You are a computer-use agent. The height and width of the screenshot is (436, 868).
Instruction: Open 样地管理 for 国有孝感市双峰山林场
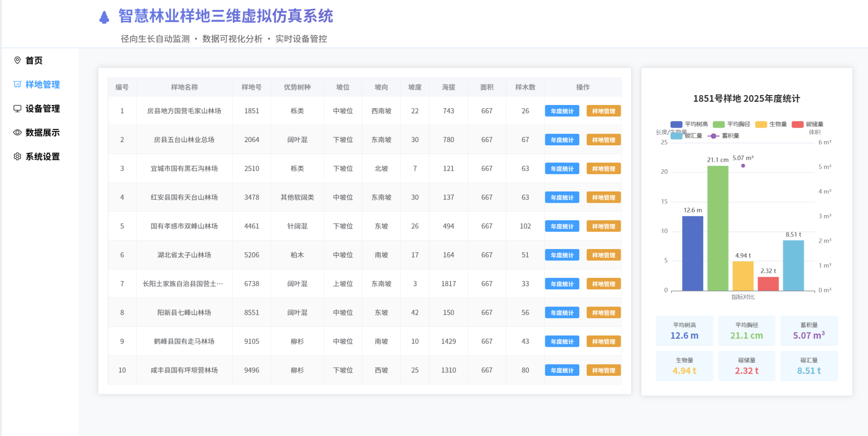(x=604, y=226)
